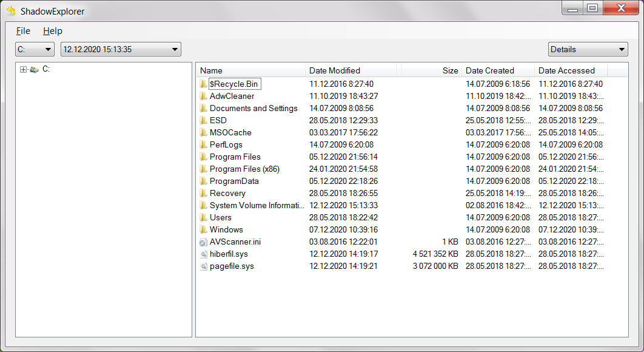The image size is (644, 352).
Task: Click the Windows folder icon
Action: (x=203, y=229)
